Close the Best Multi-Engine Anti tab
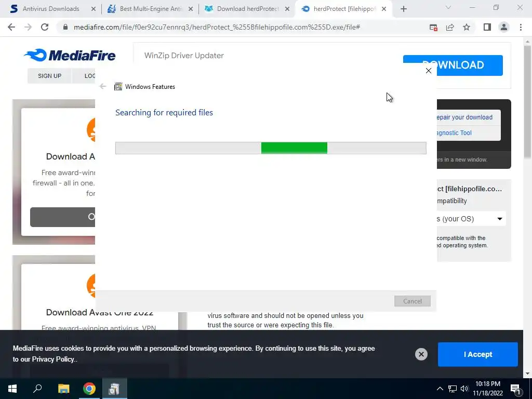532x399 pixels. click(191, 9)
